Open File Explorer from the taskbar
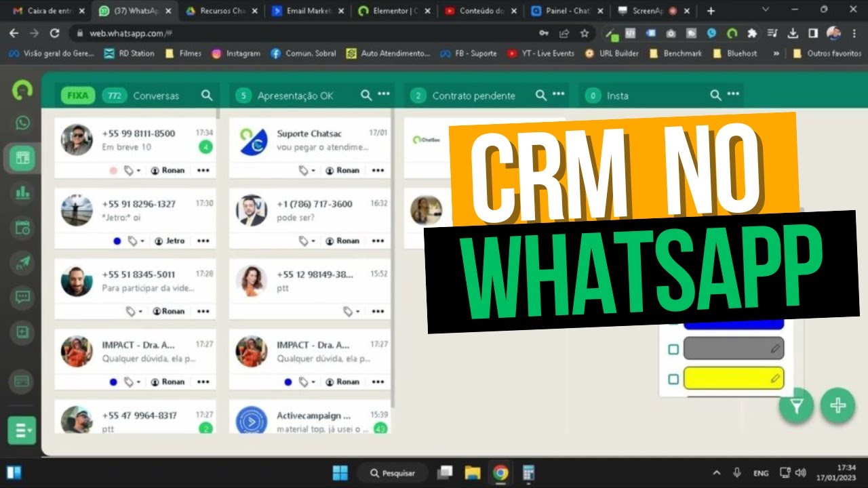The height and width of the screenshot is (488, 868). coord(473,472)
